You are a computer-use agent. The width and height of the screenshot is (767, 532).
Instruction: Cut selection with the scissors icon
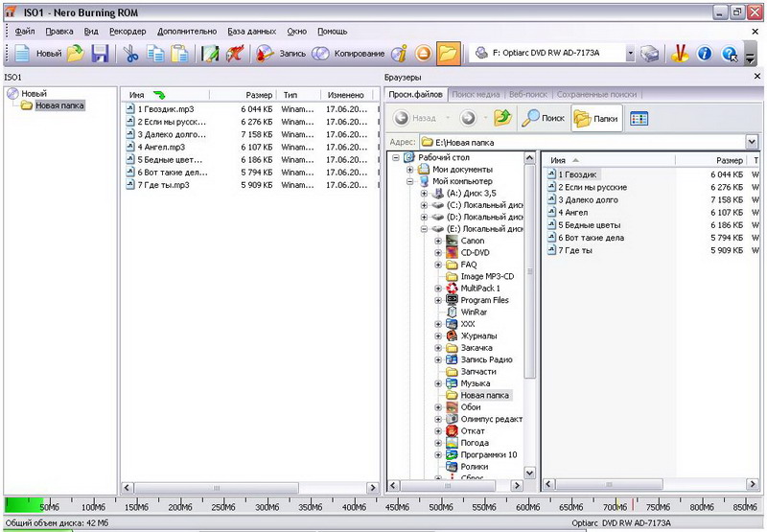tap(130, 54)
